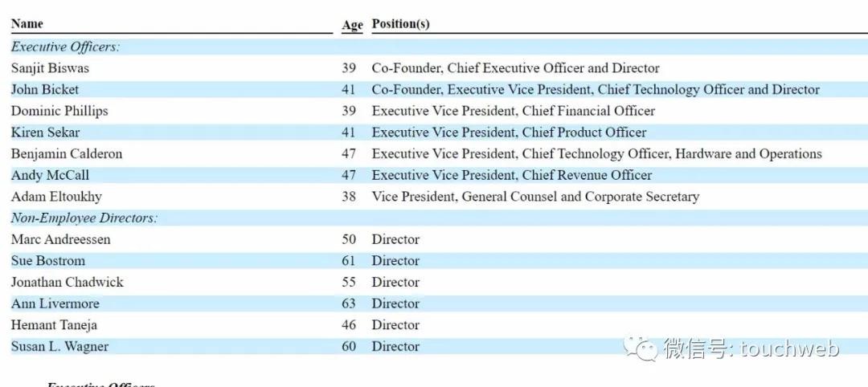868x387 pixels.
Task: Select the Dominic Phillips name cell
Action: 59,111
